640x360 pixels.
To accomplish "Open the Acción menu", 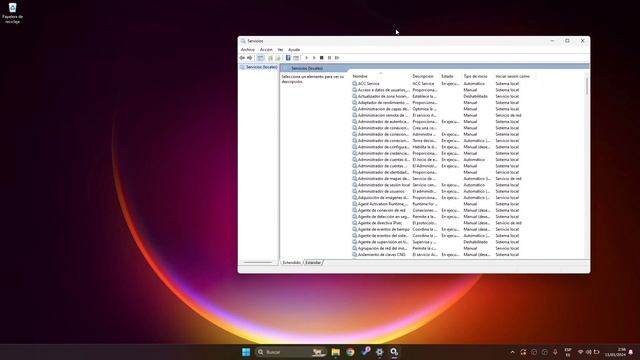I will point(266,49).
